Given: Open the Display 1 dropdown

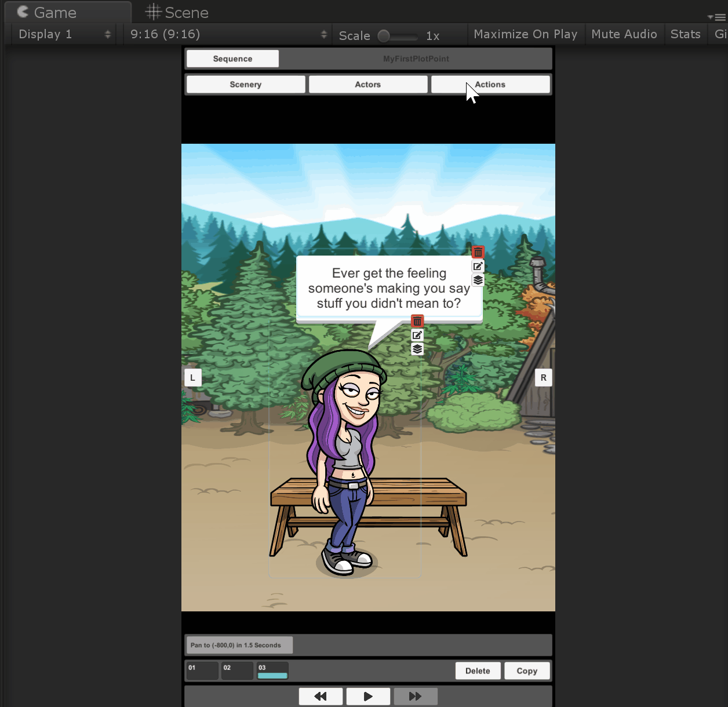Looking at the screenshot, I should [x=61, y=34].
